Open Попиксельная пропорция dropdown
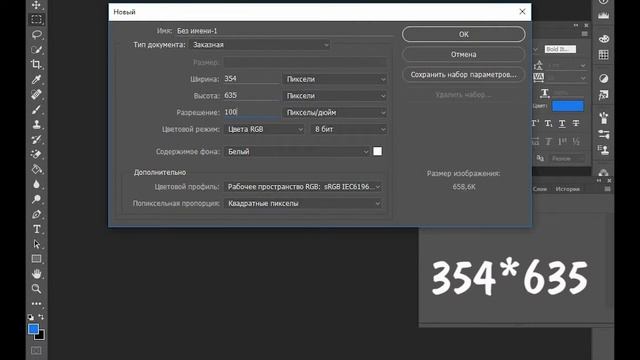Image resolution: width=640 pixels, height=360 pixels. click(302, 204)
